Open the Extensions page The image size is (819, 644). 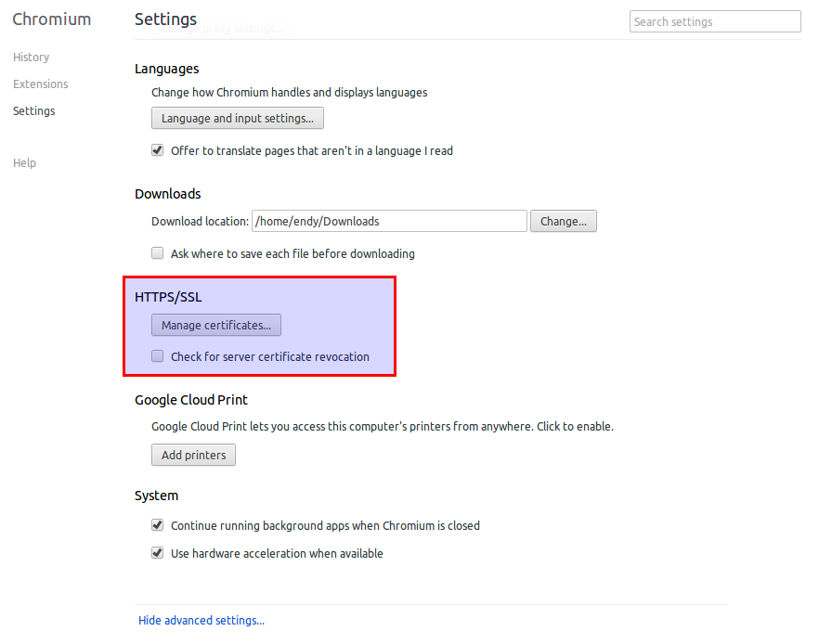click(40, 84)
